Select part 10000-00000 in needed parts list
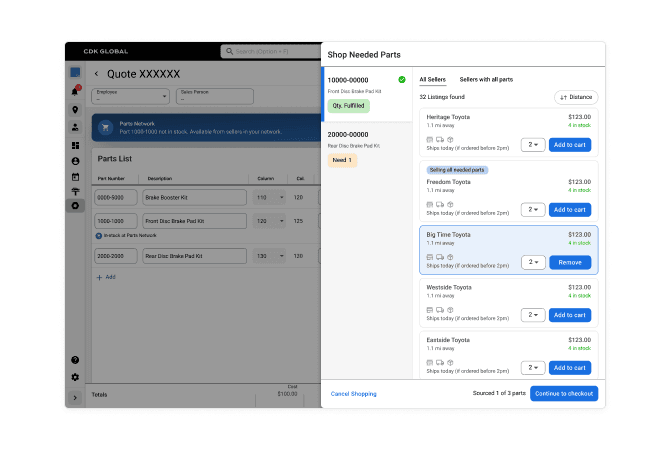 (x=367, y=94)
